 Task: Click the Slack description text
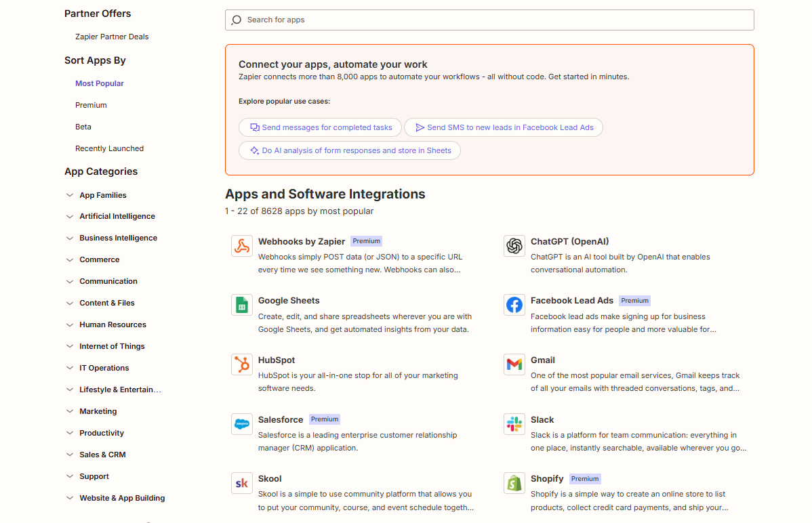(x=638, y=442)
